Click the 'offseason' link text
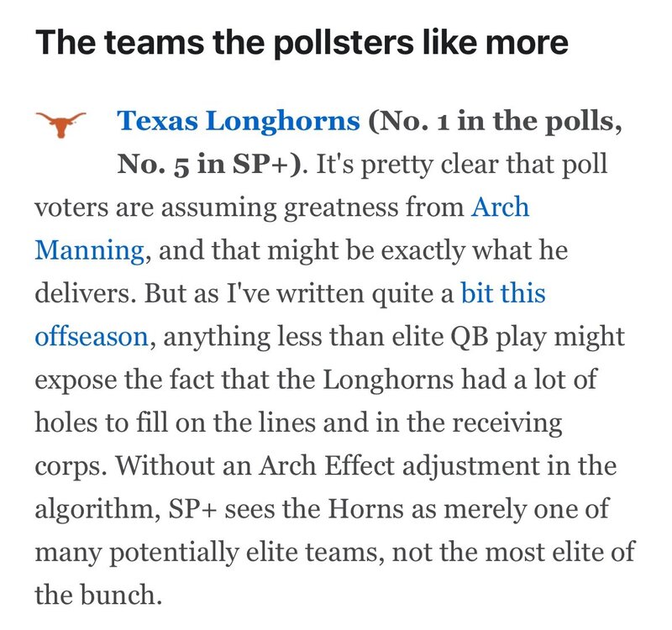Image resolution: width=672 pixels, height=630 pixels. pyautogui.click(x=92, y=337)
